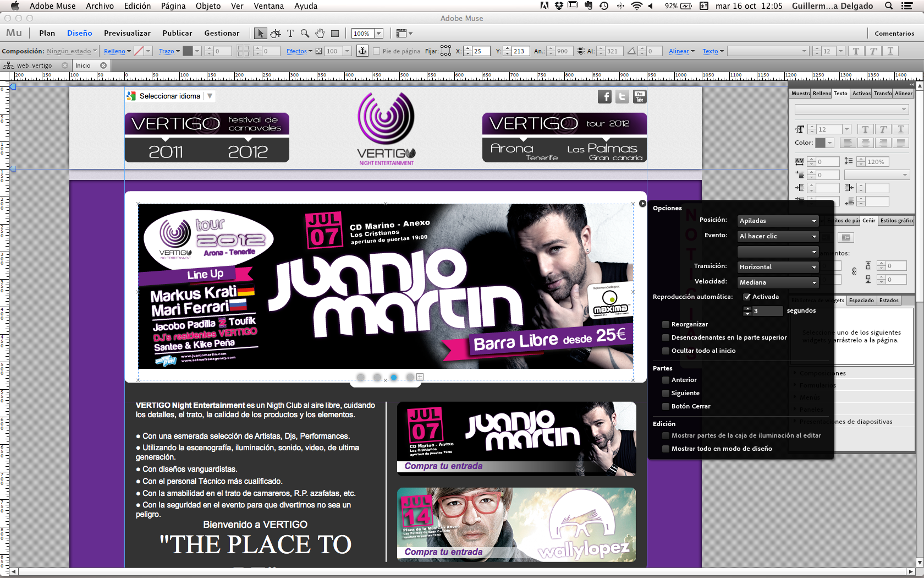Select the Selection arrow tool
924x578 pixels.
point(261,34)
